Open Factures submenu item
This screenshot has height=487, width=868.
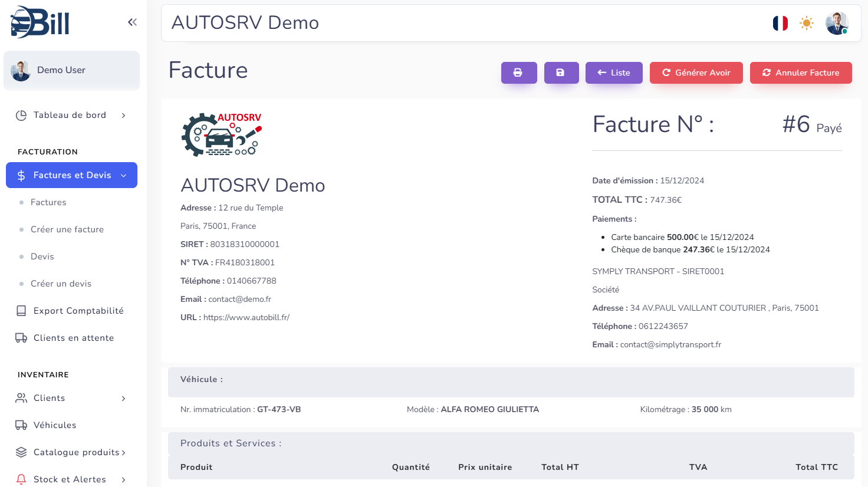pyautogui.click(x=48, y=202)
